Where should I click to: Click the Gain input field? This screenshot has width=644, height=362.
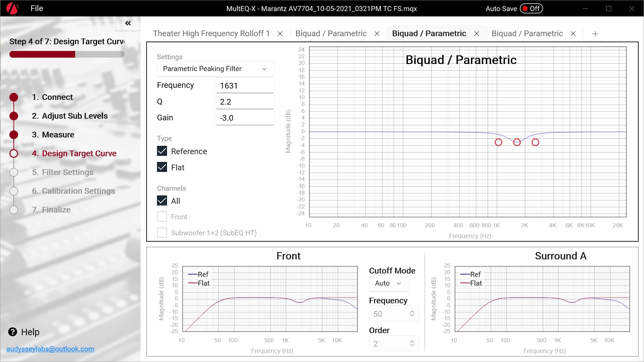pyautogui.click(x=245, y=118)
